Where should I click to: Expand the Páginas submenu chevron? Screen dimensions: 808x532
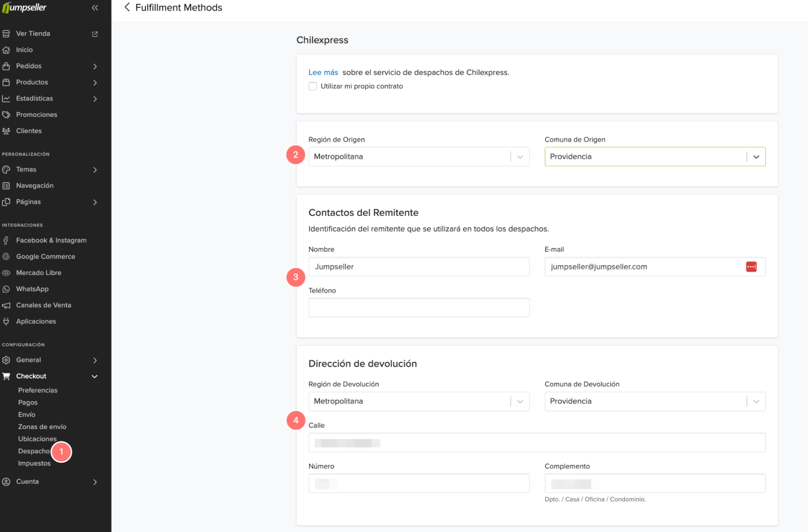(x=95, y=202)
